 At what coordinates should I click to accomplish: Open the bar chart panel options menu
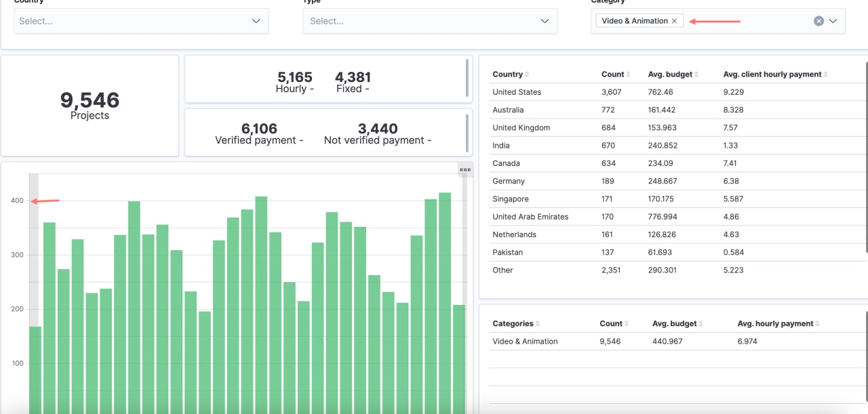click(465, 170)
